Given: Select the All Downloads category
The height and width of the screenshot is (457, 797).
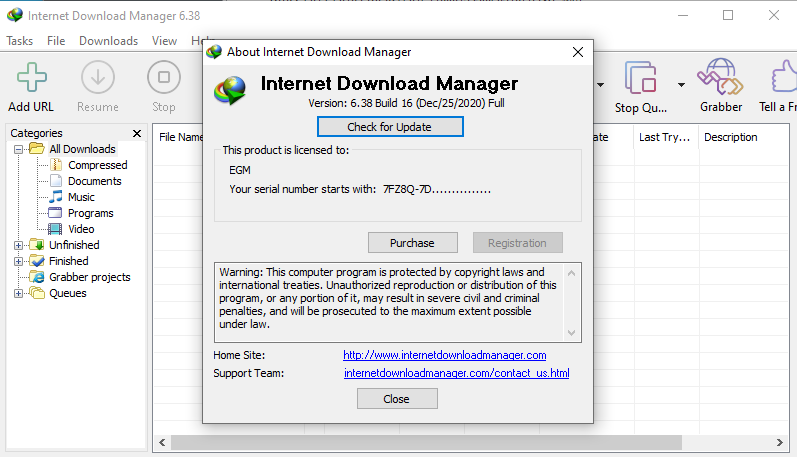Looking at the screenshot, I should (82, 149).
